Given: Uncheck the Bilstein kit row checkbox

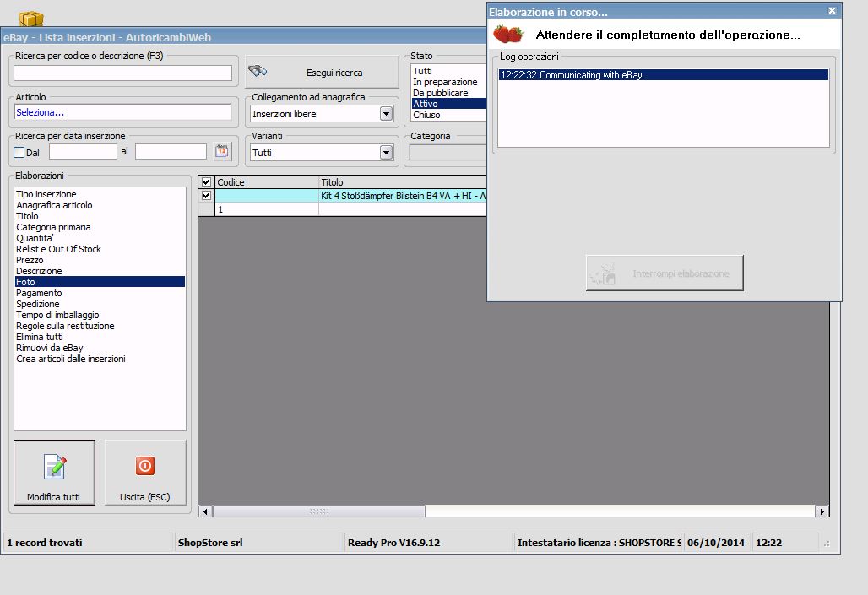Looking at the screenshot, I should click(207, 196).
